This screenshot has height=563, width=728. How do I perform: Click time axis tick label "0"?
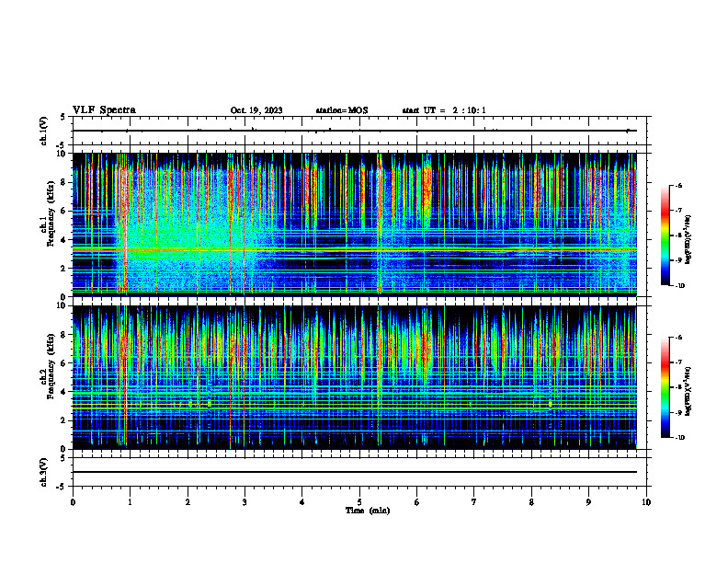pyautogui.click(x=73, y=502)
